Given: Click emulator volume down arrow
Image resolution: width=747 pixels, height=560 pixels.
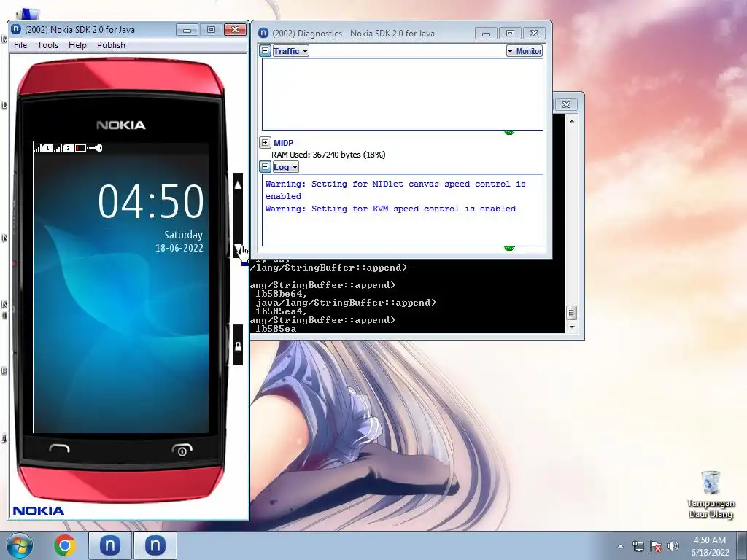Looking at the screenshot, I should (x=238, y=249).
